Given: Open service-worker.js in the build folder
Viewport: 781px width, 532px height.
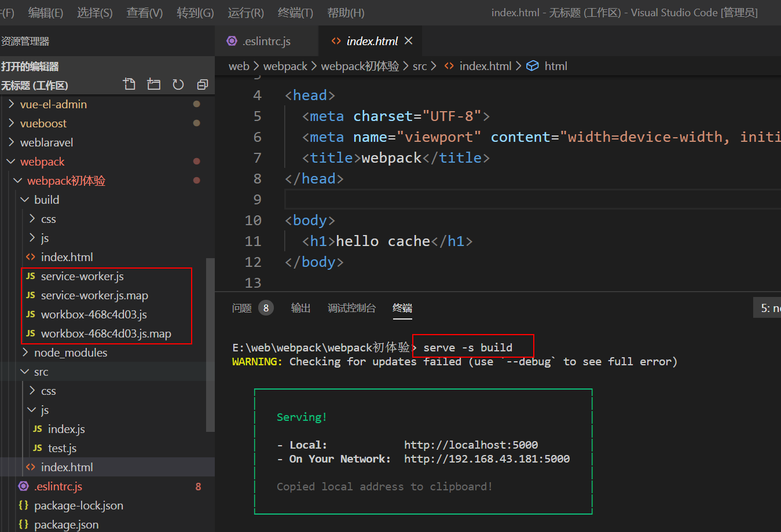Looking at the screenshot, I should pyautogui.click(x=82, y=276).
